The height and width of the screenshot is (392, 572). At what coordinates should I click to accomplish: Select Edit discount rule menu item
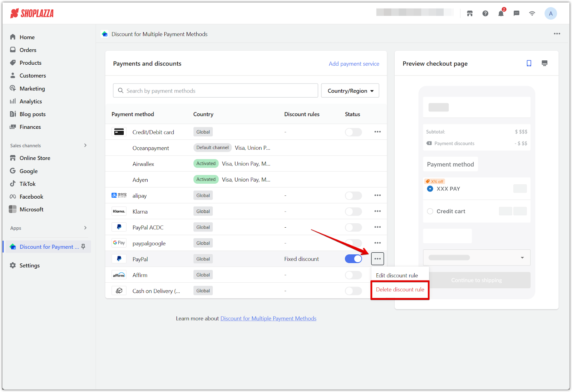coord(397,276)
